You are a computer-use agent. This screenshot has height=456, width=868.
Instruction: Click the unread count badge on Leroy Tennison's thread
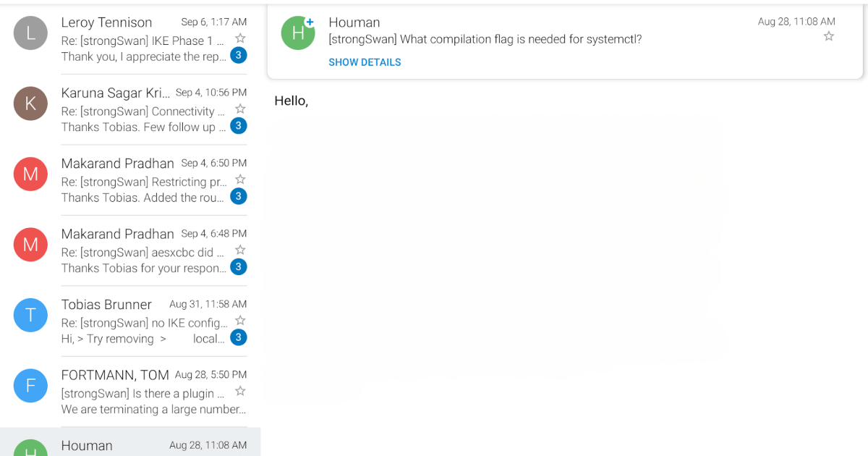click(x=239, y=55)
